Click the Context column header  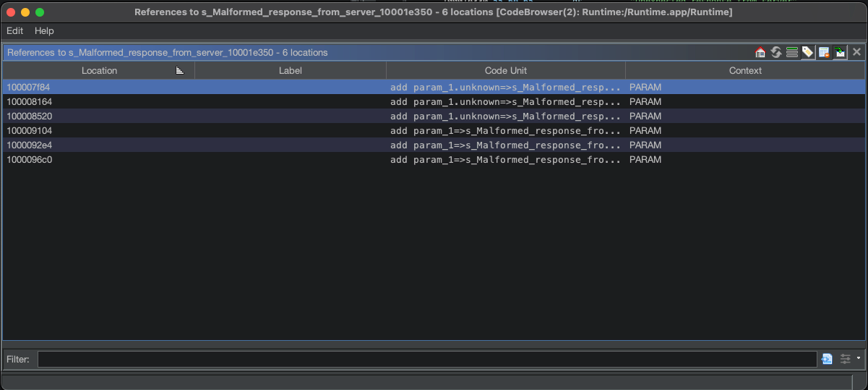click(745, 70)
